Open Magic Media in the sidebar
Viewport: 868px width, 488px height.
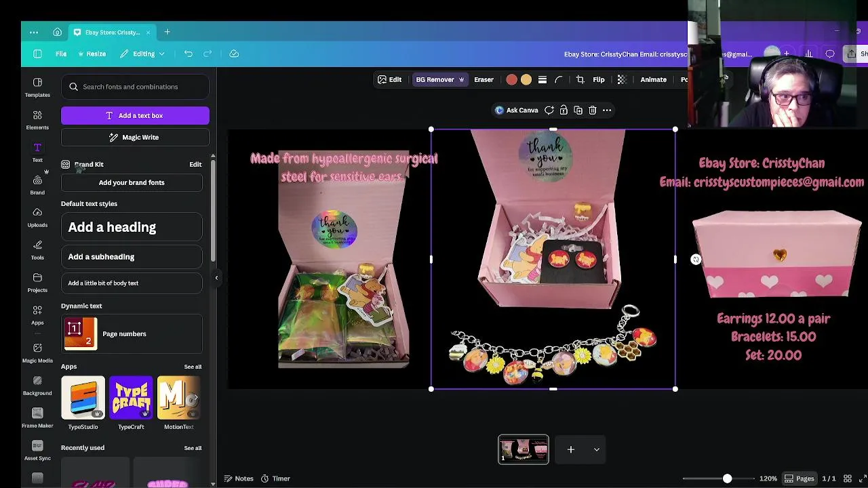(37, 353)
